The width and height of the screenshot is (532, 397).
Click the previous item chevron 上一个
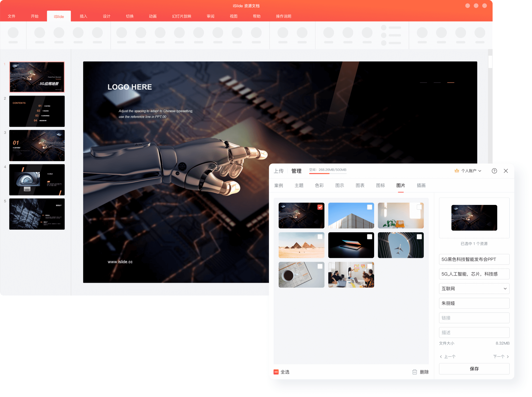pos(441,357)
